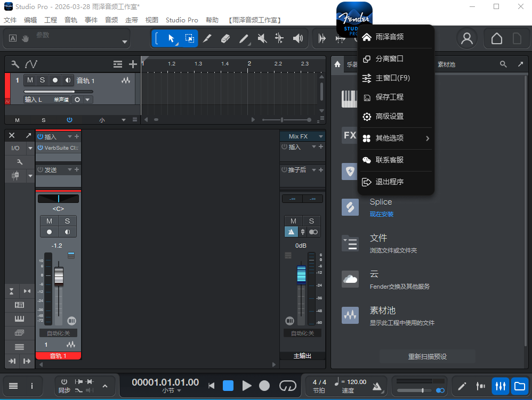Screen dimensions: 532x400
Task: Select the Eraser tool
Action: point(225,38)
